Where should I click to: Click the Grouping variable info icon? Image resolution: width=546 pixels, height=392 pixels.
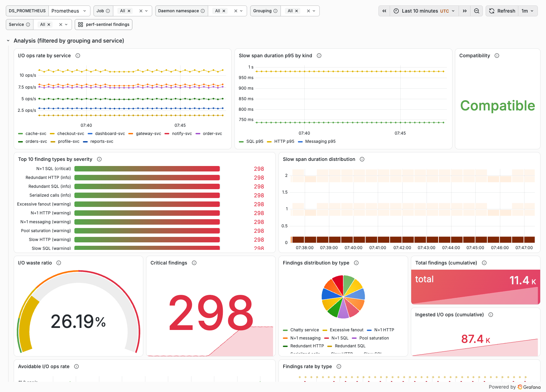coord(275,11)
